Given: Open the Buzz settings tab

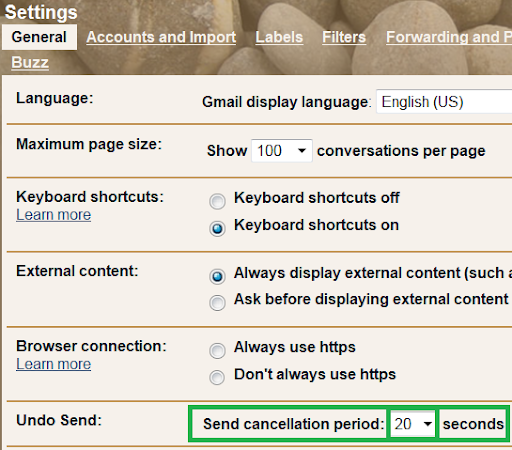Looking at the screenshot, I should [x=30, y=62].
